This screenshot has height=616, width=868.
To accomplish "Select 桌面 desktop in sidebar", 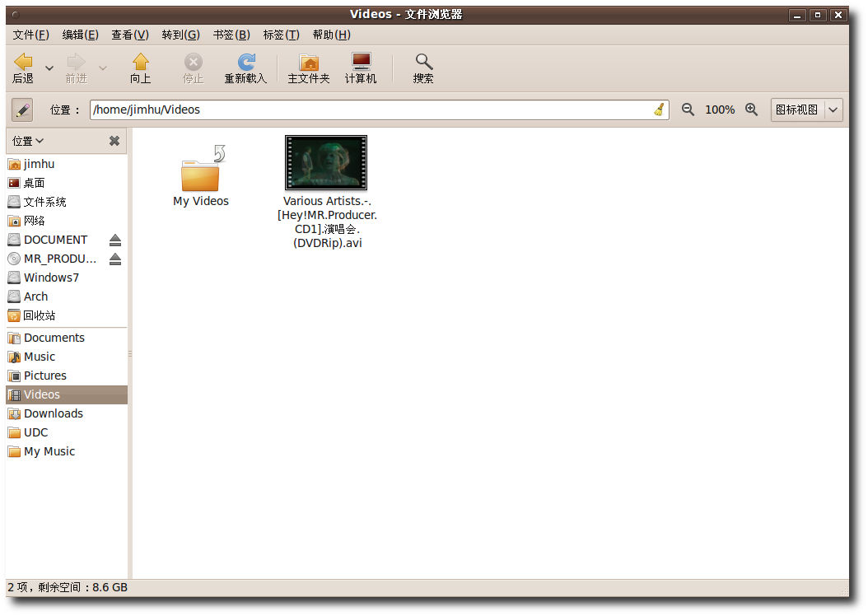I will point(67,183).
